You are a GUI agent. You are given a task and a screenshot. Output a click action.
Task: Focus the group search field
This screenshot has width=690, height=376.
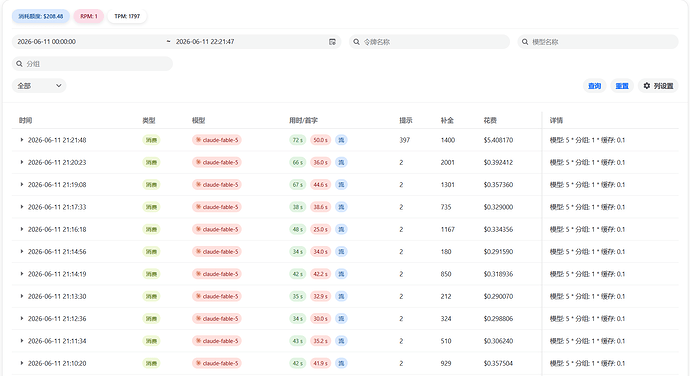pos(92,64)
